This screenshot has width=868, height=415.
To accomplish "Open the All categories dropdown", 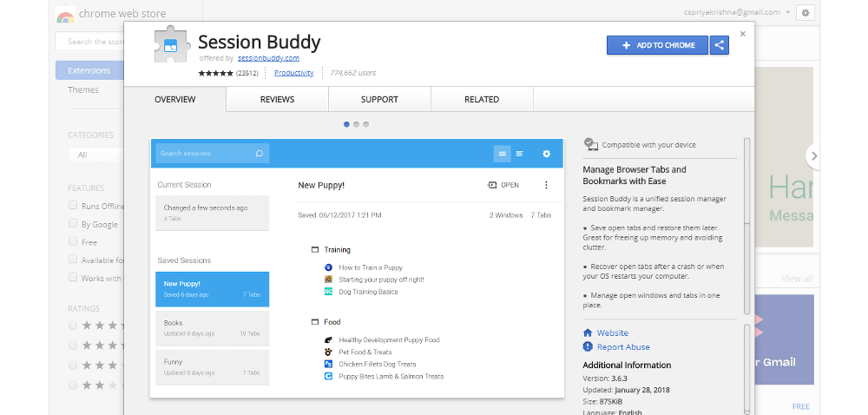I will pos(95,155).
